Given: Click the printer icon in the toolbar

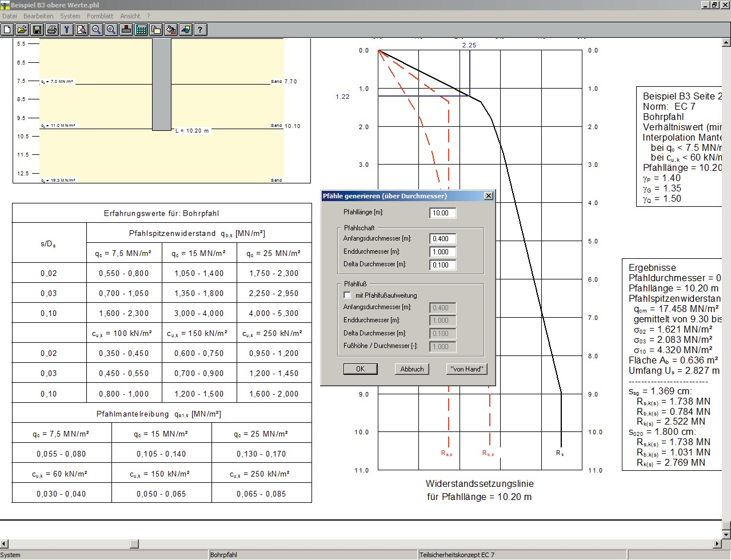Looking at the screenshot, I should coord(52,30).
